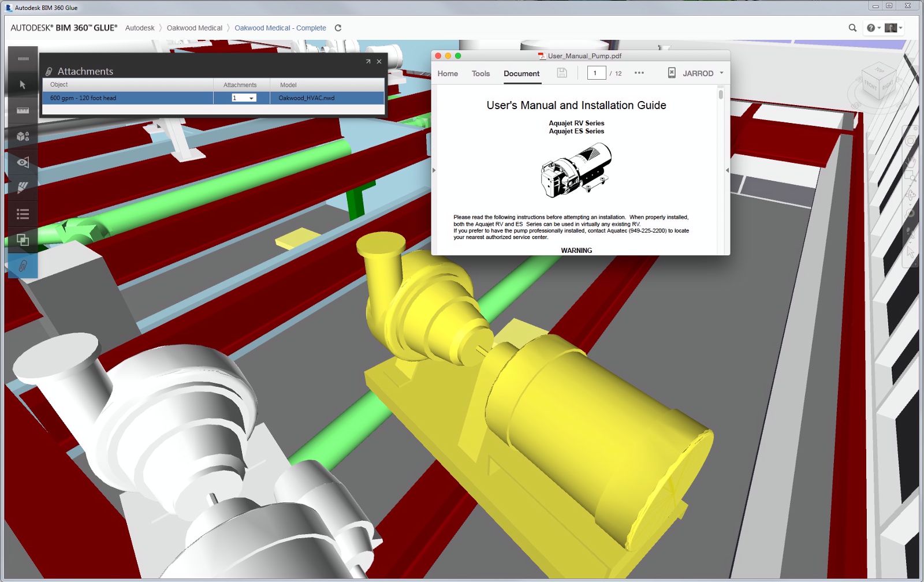This screenshot has height=582, width=924.
Task: Open the Markups pencil tool
Action: click(x=23, y=188)
